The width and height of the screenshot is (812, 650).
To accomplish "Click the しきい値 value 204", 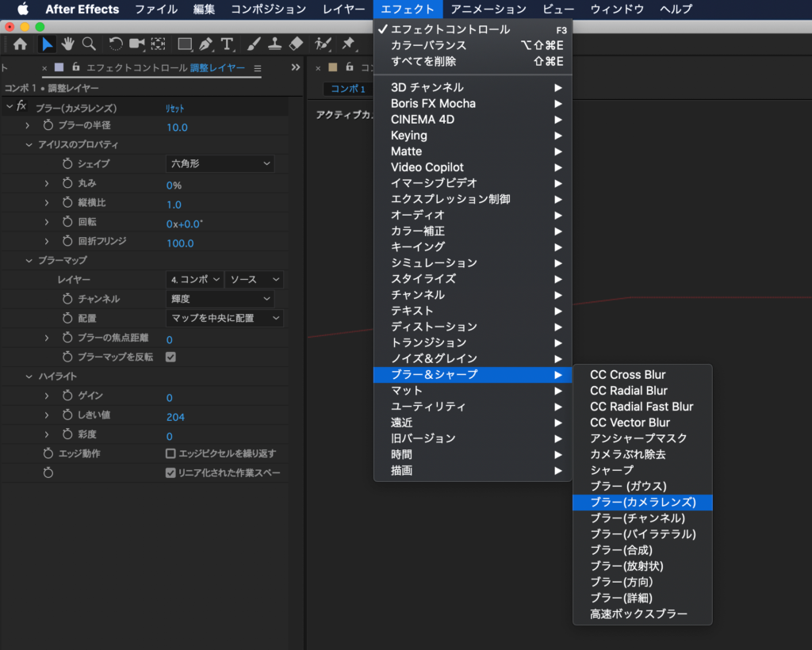I will (175, 417).
